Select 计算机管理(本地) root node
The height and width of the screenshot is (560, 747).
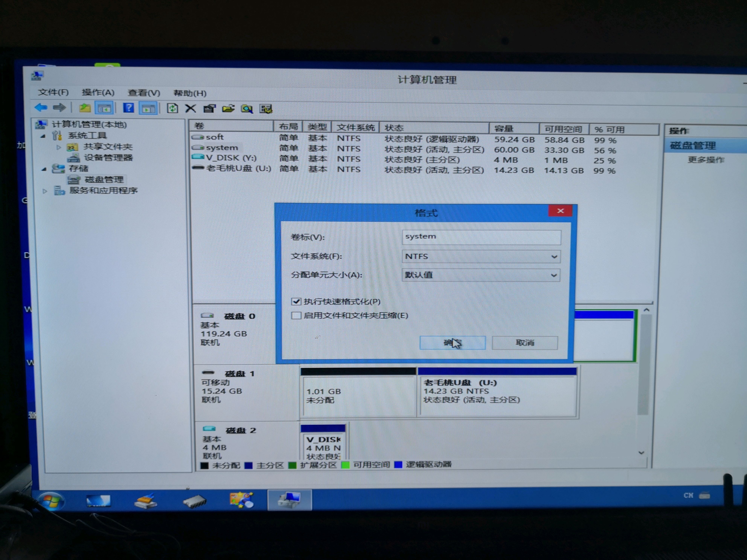point(89,125)
